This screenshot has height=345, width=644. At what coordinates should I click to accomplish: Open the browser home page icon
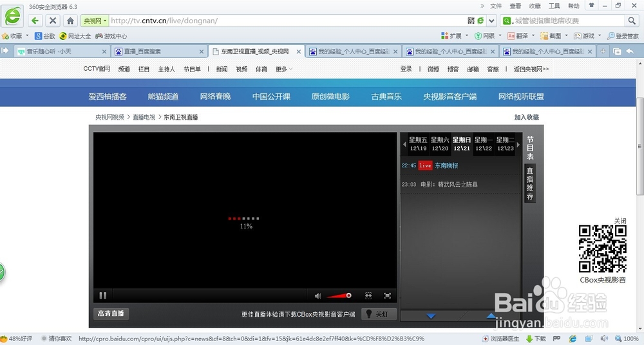tap(70, 21)
